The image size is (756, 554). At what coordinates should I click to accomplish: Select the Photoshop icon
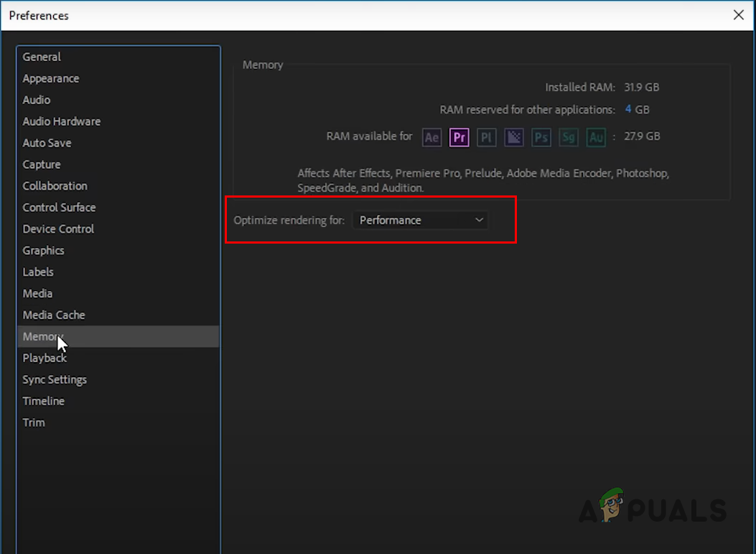coord(541,137)
